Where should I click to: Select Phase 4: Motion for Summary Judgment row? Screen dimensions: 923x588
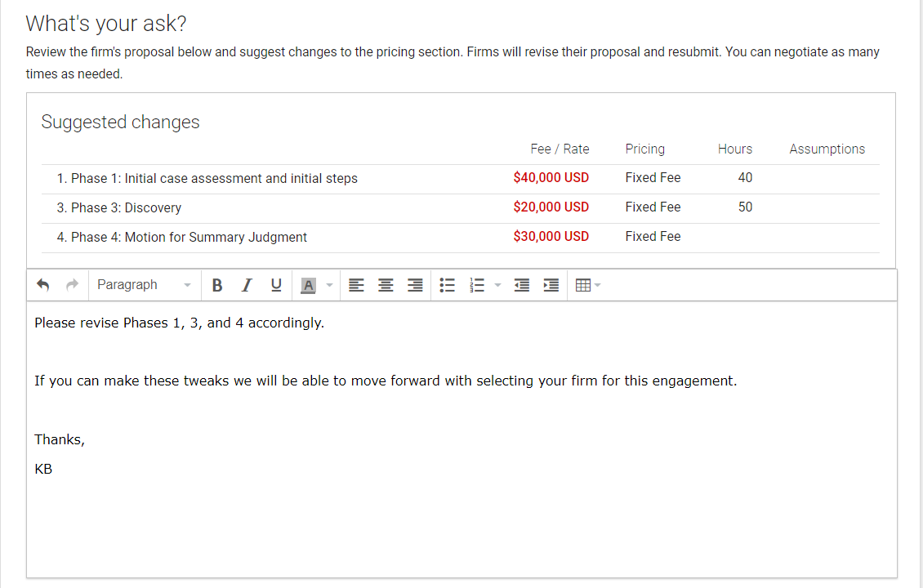coord(461,237)
